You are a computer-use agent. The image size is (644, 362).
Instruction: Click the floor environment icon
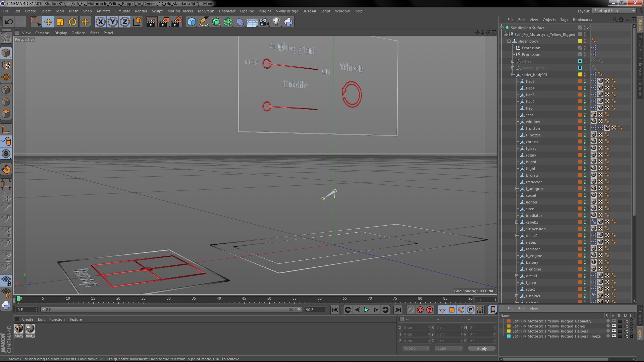click(252, 22)
